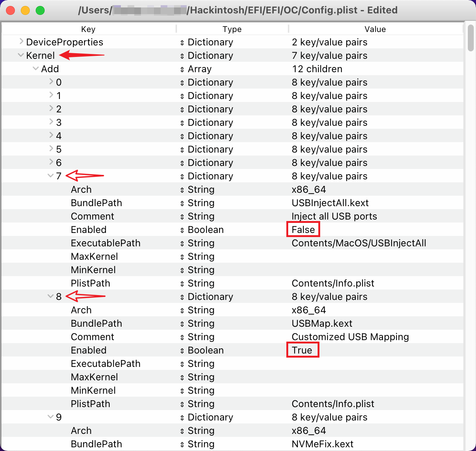This screenshot has width=476, height=451.
Task: Set USBInjectAll Enabled value to True
Action: click(x=303, y=230)
